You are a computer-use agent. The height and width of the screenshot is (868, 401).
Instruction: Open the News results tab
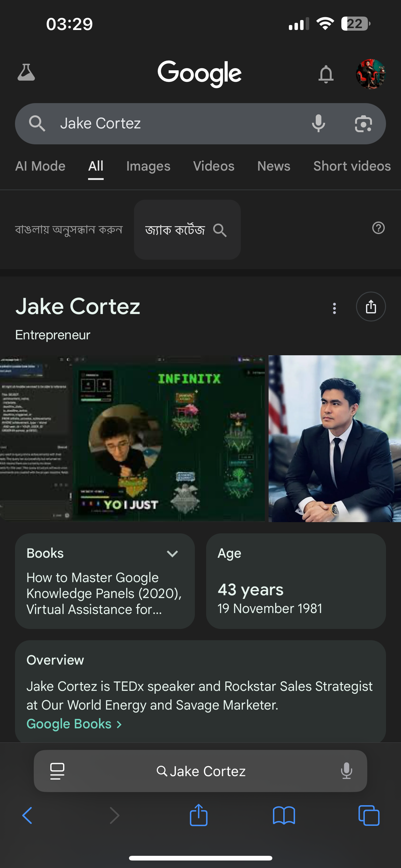click(x=273, y=166)
